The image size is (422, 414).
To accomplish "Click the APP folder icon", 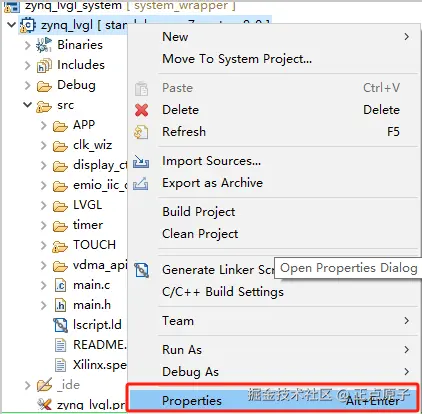I will (x=60, y=126).
